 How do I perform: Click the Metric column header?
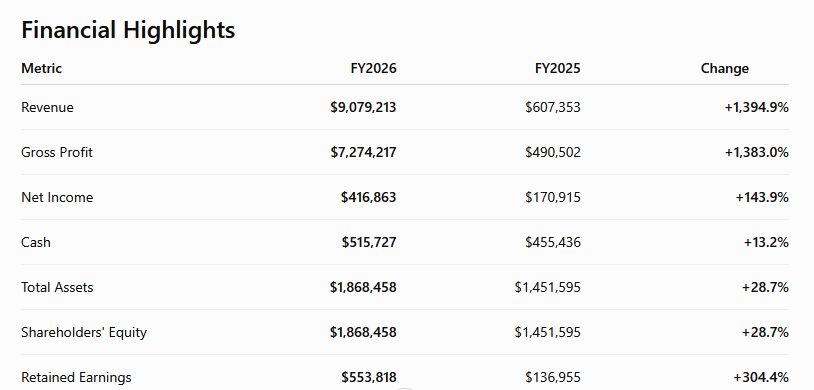click(x=42, y=69)
